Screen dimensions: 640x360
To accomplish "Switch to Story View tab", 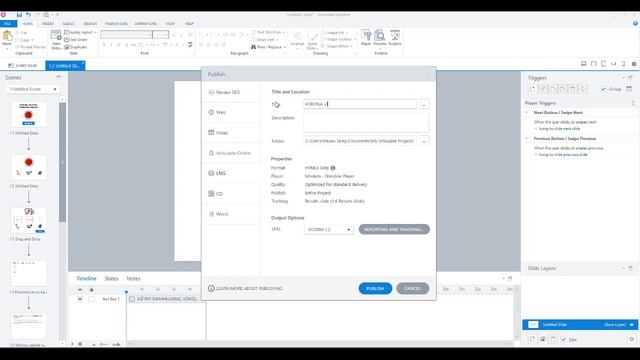I will pyautogui.click(x=23, y=65).
